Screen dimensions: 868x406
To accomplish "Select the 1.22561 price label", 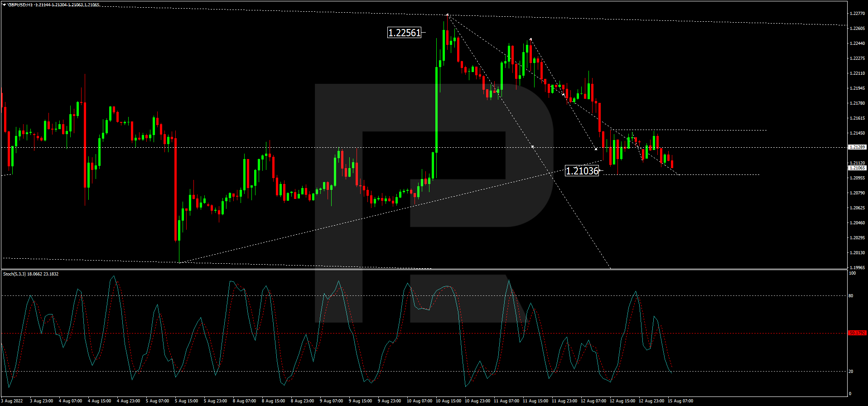I will pos(405,33).
